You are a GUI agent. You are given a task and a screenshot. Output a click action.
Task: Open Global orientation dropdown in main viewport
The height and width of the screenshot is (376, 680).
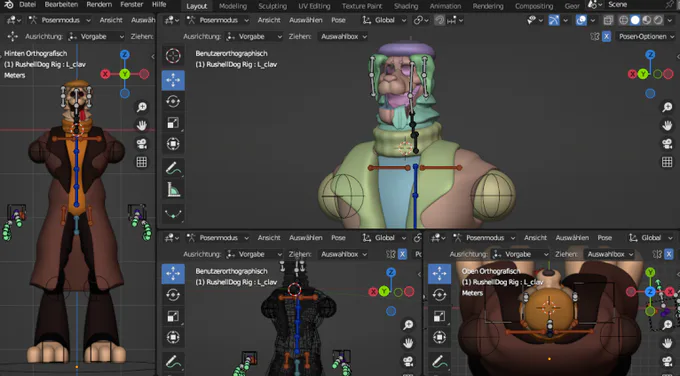pos(384,20)
